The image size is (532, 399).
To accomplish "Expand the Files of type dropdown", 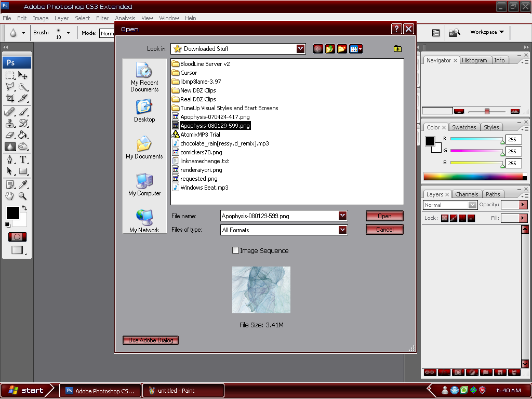I will [x=343, y=230].
